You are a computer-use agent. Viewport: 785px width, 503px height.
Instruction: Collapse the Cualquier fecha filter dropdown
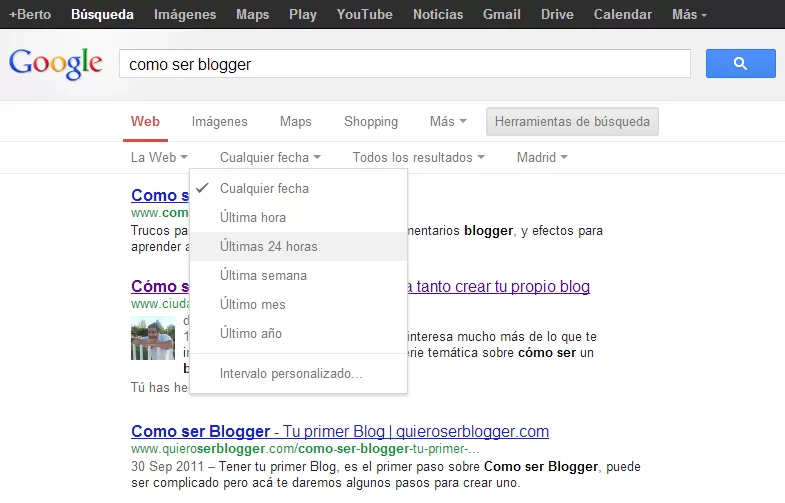270,158
